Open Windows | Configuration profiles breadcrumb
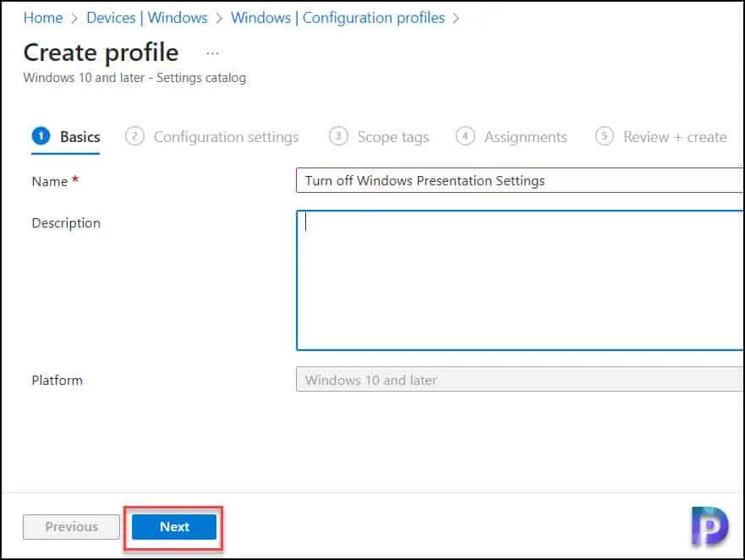Image resolution: width=745 pixels, height=560 pixels. 337,18
